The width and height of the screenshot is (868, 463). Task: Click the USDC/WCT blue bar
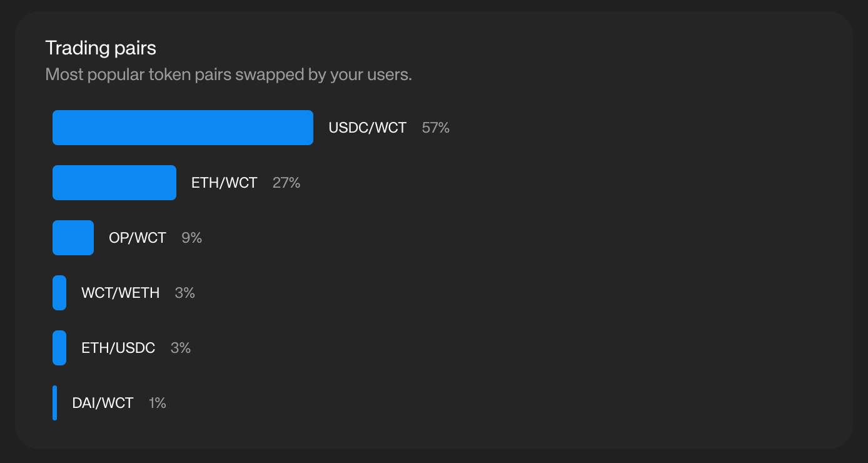pos(183,128)
